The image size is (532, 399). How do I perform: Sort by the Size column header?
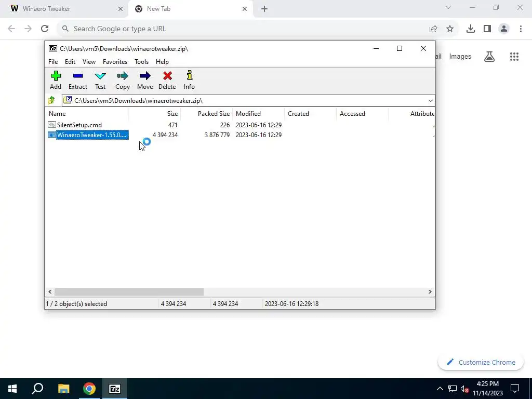click(x=155, y=114)
